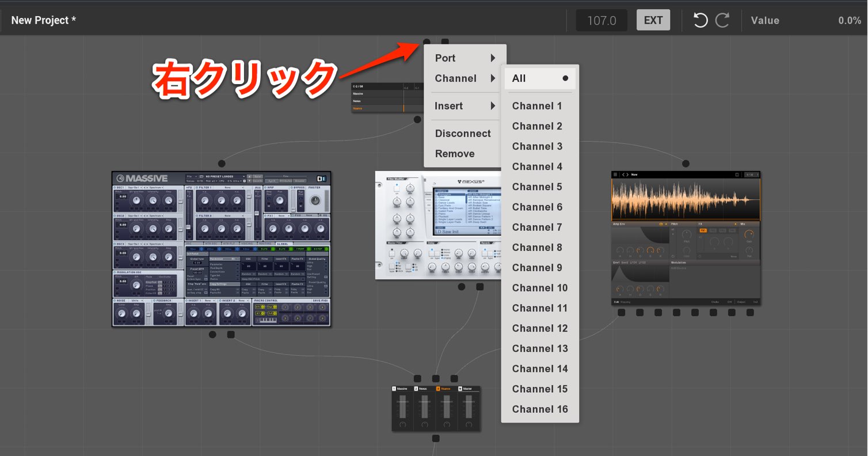Screen dimensions: 868x456
Task: Select Channel 1 in the submenu
Action: [540, 106]
